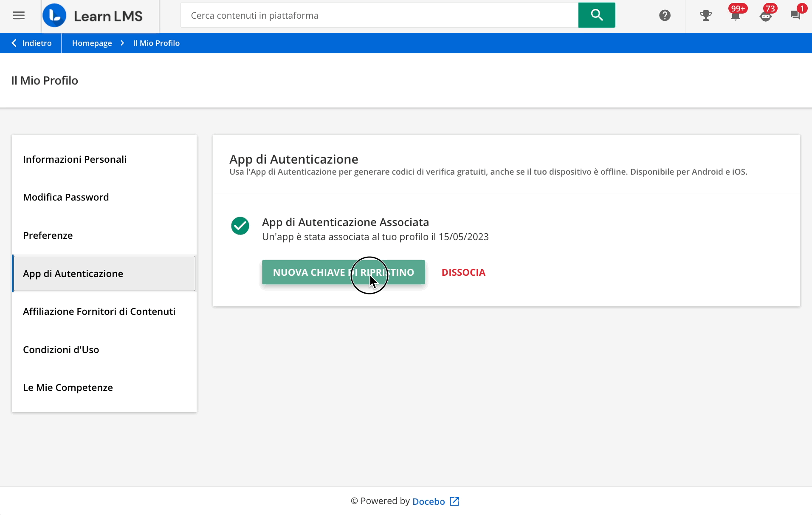Open the Preferenze section
This screenshot has height=515, width=812.
tap(48, 235)
